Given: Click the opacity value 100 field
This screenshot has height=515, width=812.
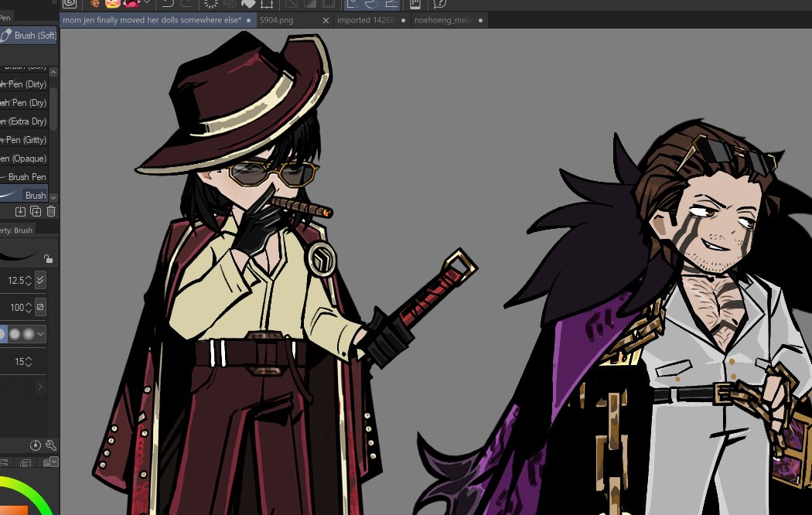Looking at the screenshot, I should click(x=16, y=308).
